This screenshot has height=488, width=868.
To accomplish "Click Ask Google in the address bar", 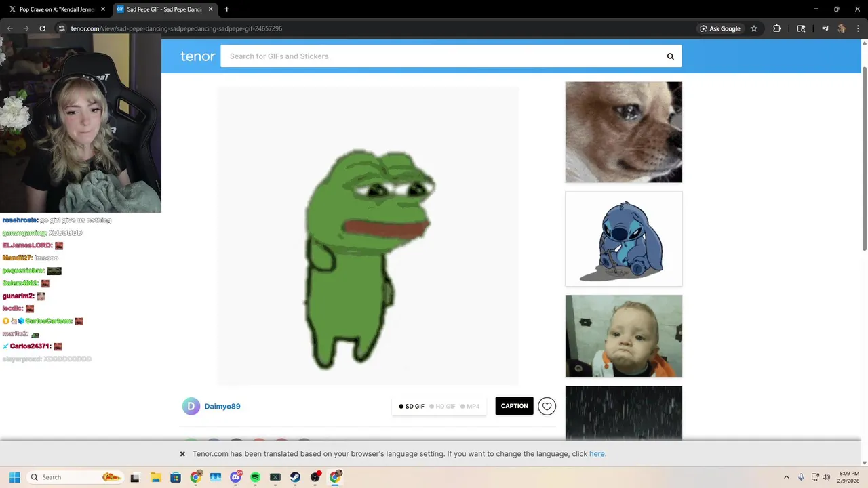I will (x=720, y=28).
